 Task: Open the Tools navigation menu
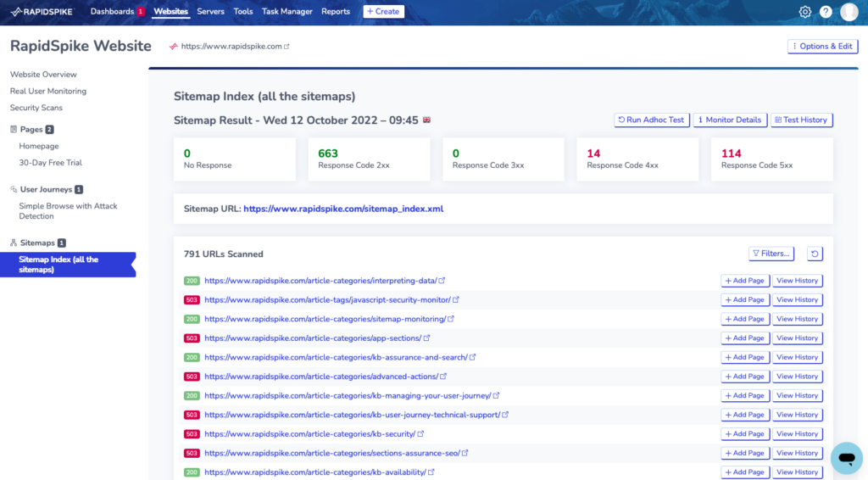point(243,12)
